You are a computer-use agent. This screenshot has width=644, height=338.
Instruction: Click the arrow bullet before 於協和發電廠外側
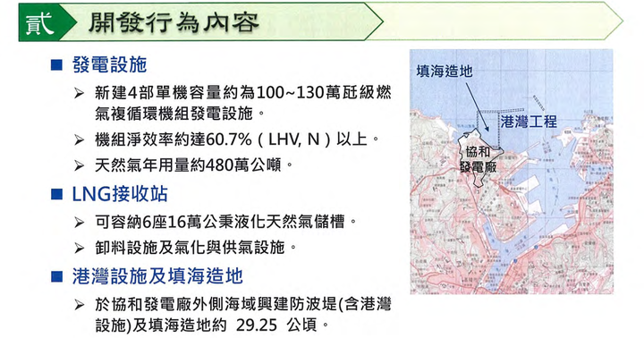coord(79,306)
